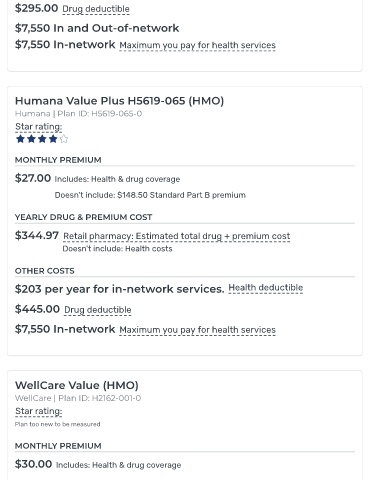This screenshot has width=370, height=480.
Task: Click the $344.97 yearly cost amount
Action: [x=37, y=235]
